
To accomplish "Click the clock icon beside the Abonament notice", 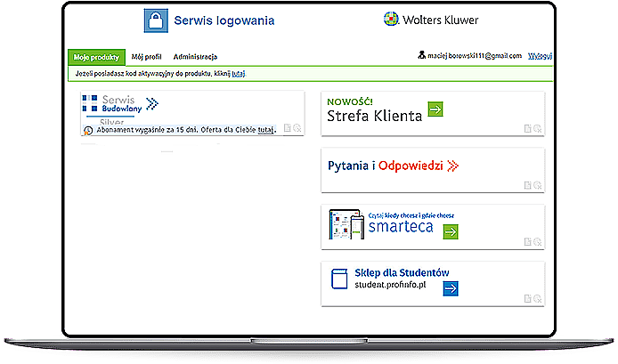I will point(88,131).
